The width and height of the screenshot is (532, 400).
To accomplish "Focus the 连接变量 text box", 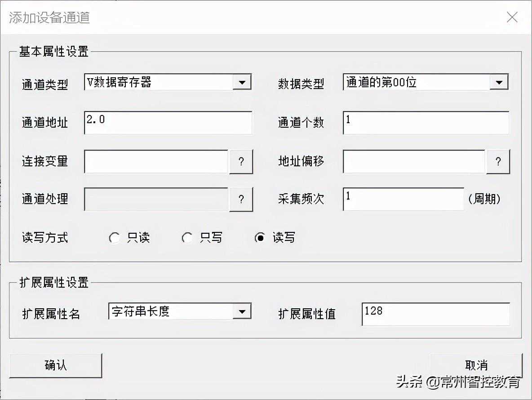I will click(156, 162).
